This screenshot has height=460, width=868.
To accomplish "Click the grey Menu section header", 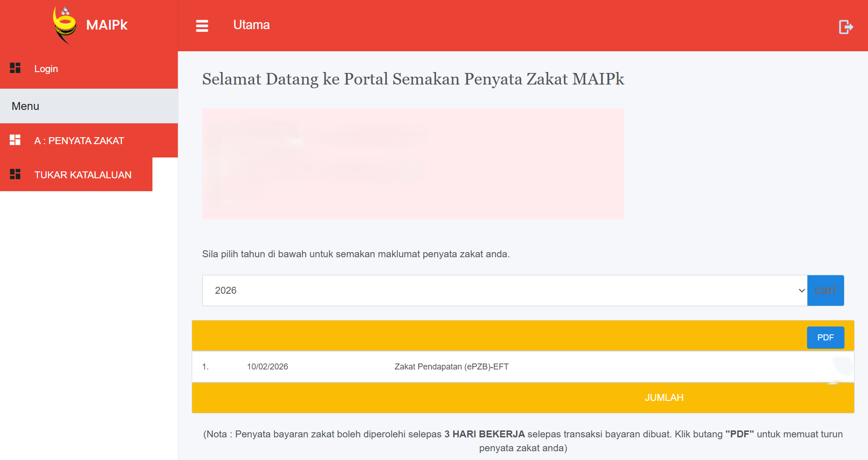I will [x=89, y=106].
